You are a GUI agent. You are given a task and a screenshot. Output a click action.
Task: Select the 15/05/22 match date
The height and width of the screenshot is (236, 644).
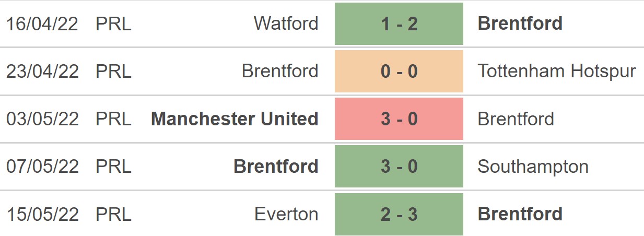(x=42, y=214)
